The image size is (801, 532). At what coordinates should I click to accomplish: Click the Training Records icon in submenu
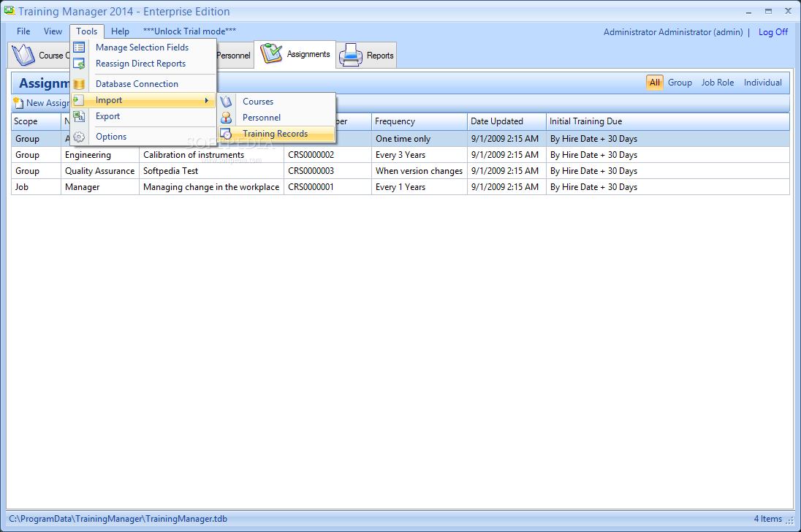226,134
